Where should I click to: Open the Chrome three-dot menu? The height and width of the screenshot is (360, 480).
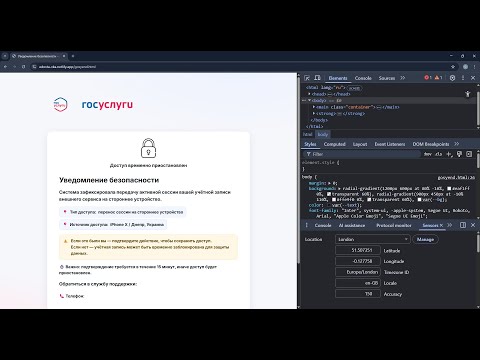[x=474, y=67]
